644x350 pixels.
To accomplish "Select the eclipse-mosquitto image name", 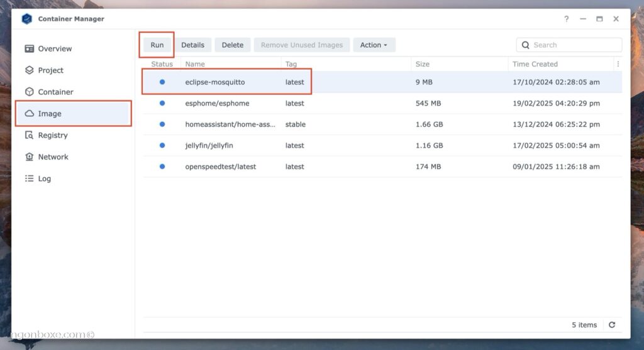I will tap(215, 82).
